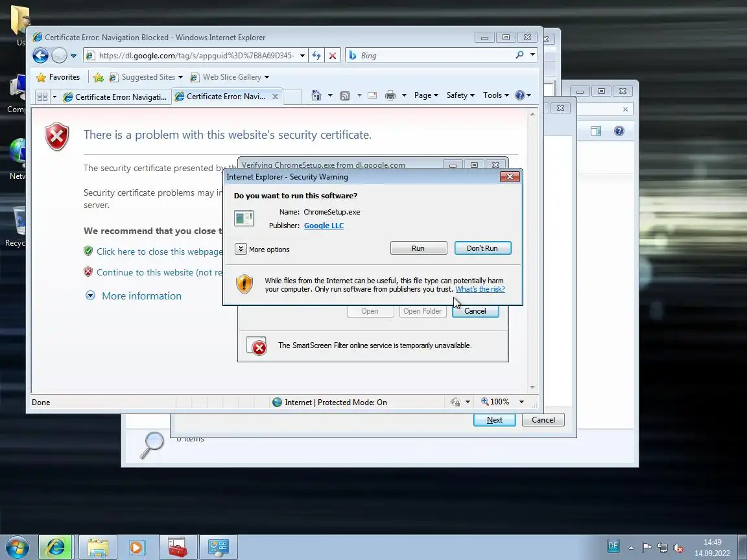This screenshot has height=560, width=747.
Task: Open a new blank tab
Action: point(292,97)
